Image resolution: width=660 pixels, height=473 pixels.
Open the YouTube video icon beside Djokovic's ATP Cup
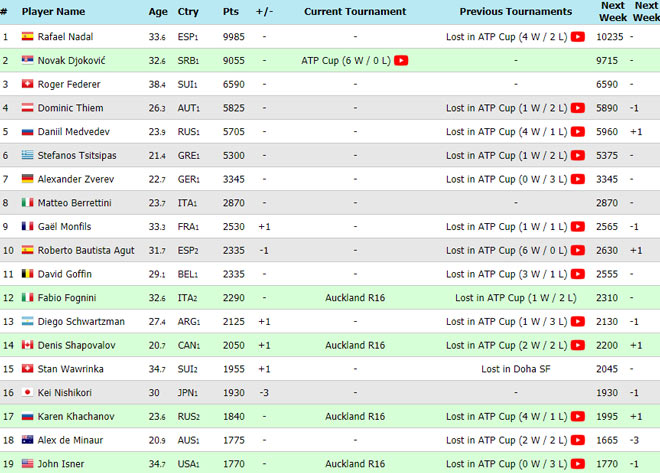[x=401, y=60]
